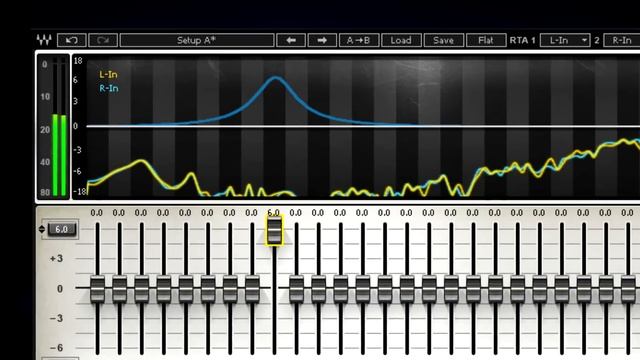Adjust gain value stepper arrows
This screenshot has height=360, width=640.
coord(42,229)
